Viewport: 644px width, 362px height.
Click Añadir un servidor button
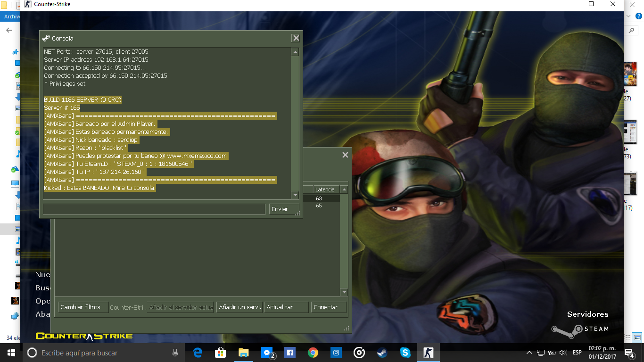tap(239, 307)
